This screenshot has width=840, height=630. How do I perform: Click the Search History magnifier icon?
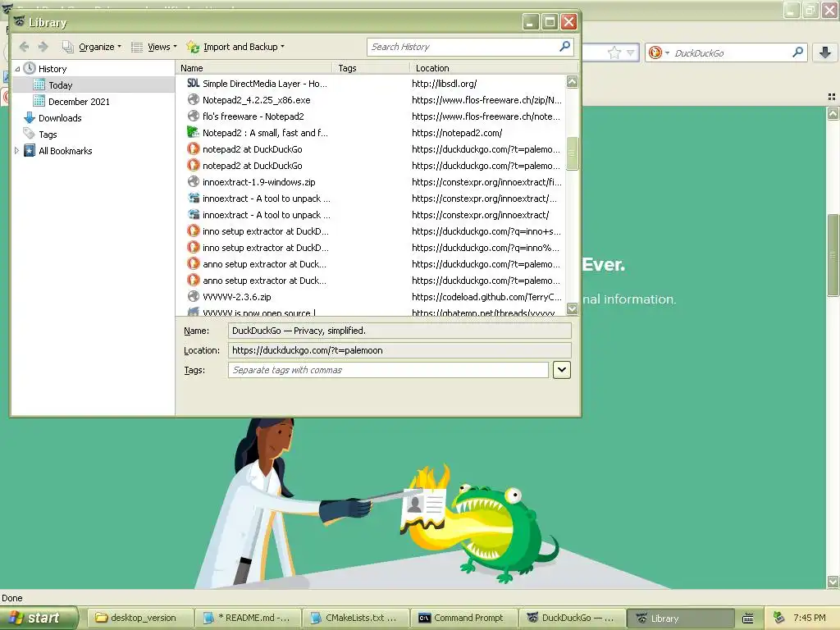pos(564,47)
